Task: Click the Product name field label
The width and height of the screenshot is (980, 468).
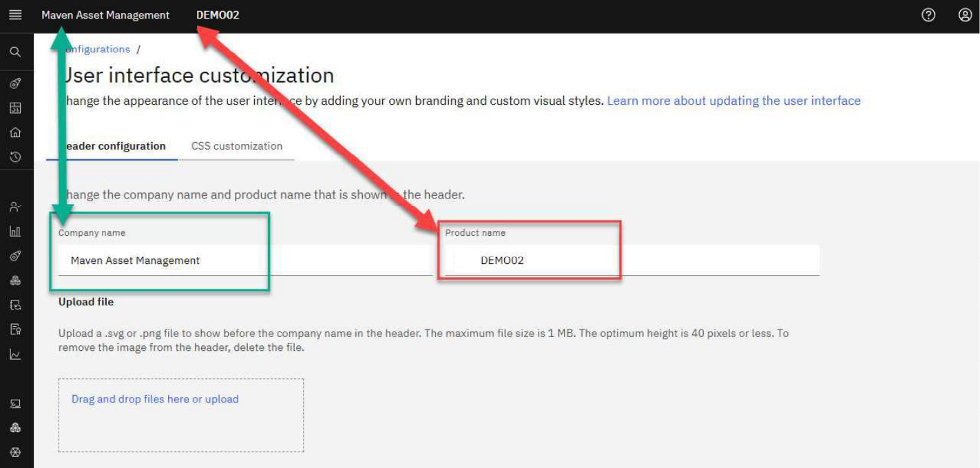Action: click(x=475, y=233)
